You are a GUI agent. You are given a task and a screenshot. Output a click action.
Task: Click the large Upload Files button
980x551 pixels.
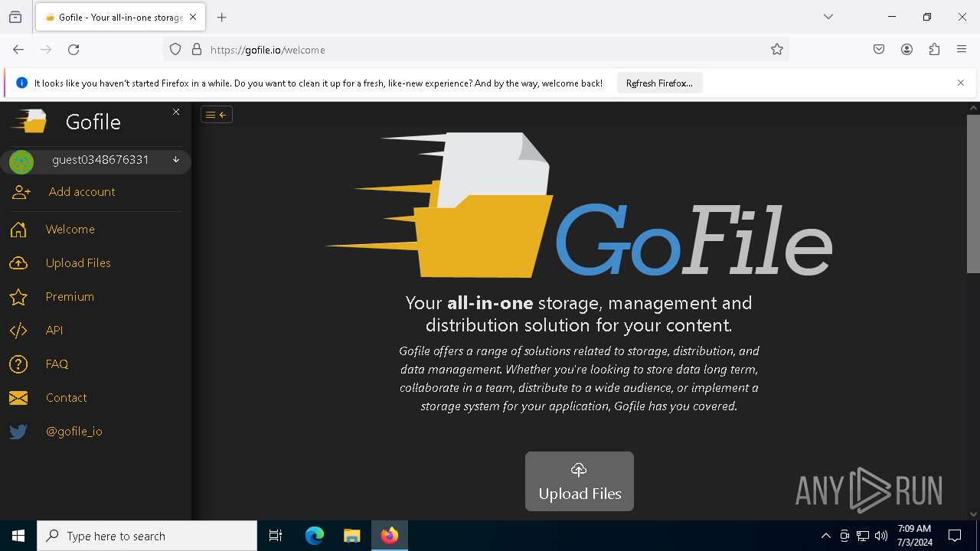(580, 481)
